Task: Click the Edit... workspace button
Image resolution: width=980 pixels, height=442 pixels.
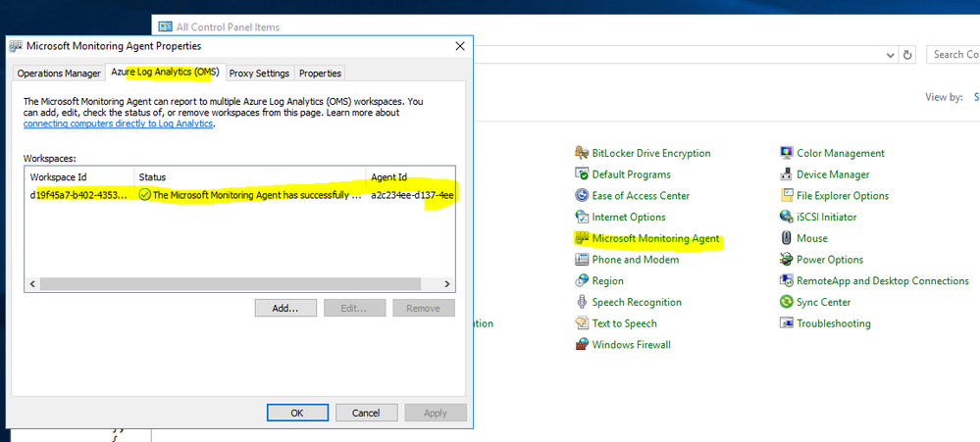Action: 354,308
